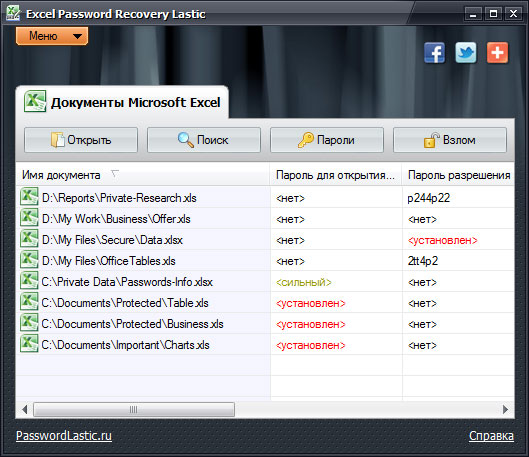529x457 pixels.
Task: Click the Взлом button with padlock
Action: coord(450,140)
